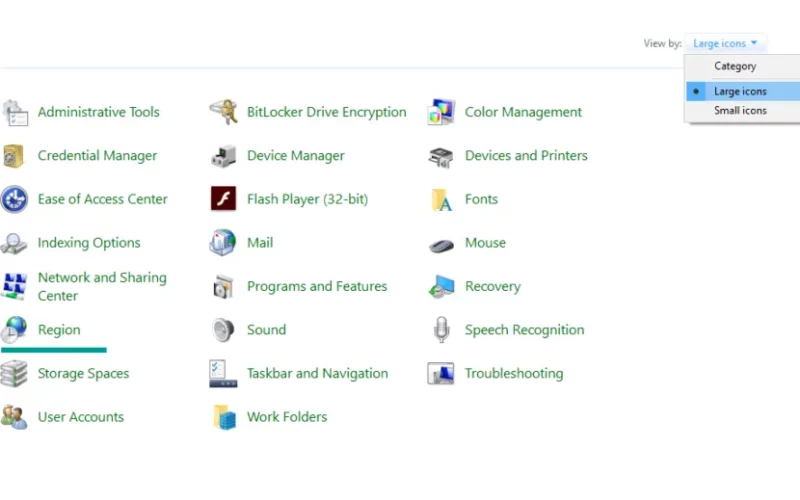This screenshot has width=800, height=500.
Task: Click the Region text link
Action: pos(59,330)
